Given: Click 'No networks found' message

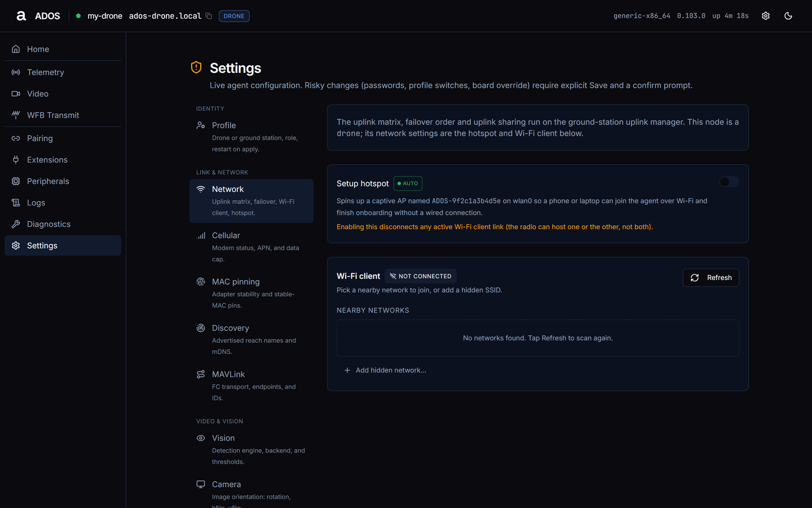Looking at the screenshot, I should click(x=538, y=338).
